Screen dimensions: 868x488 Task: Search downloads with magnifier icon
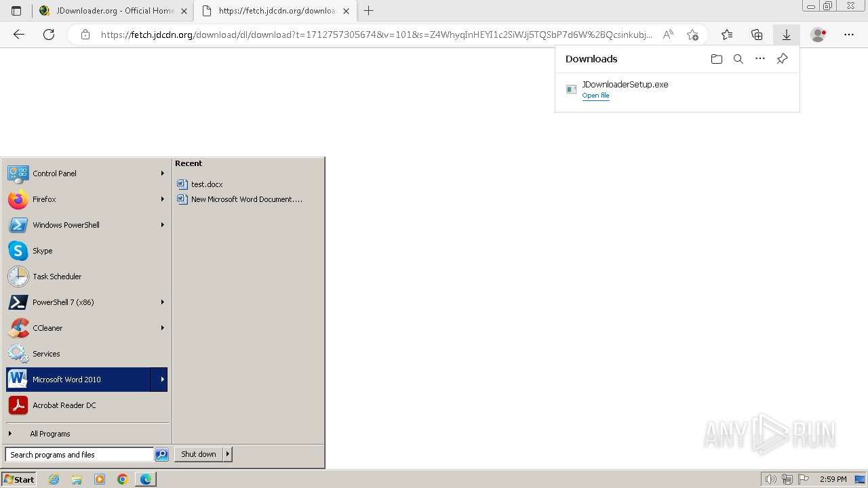(x=738, y=59)
